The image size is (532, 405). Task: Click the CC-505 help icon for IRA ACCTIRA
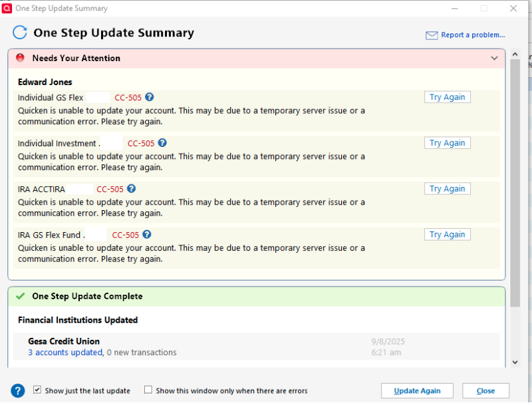coord(131,189)
